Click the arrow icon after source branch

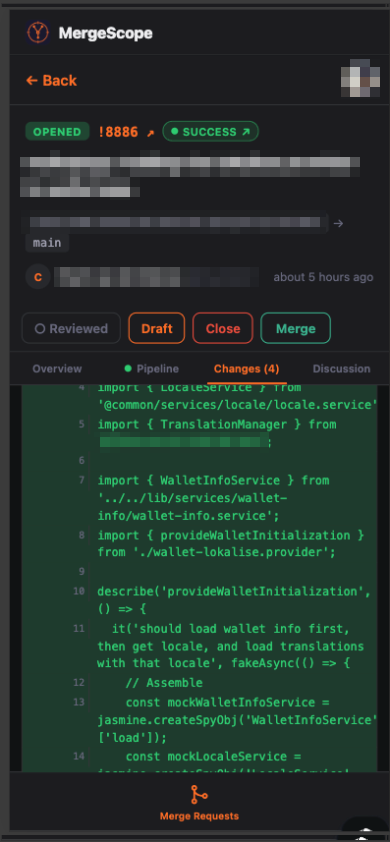338,223
